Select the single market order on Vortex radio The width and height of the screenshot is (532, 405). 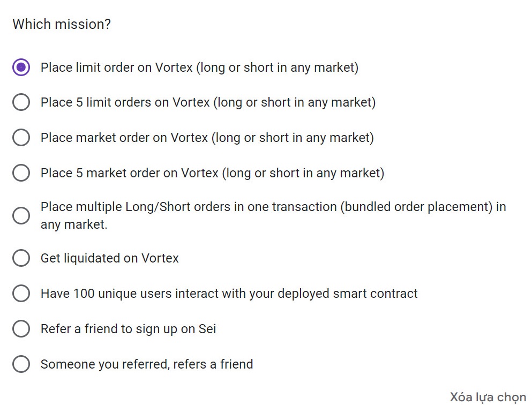click(21, 137)
